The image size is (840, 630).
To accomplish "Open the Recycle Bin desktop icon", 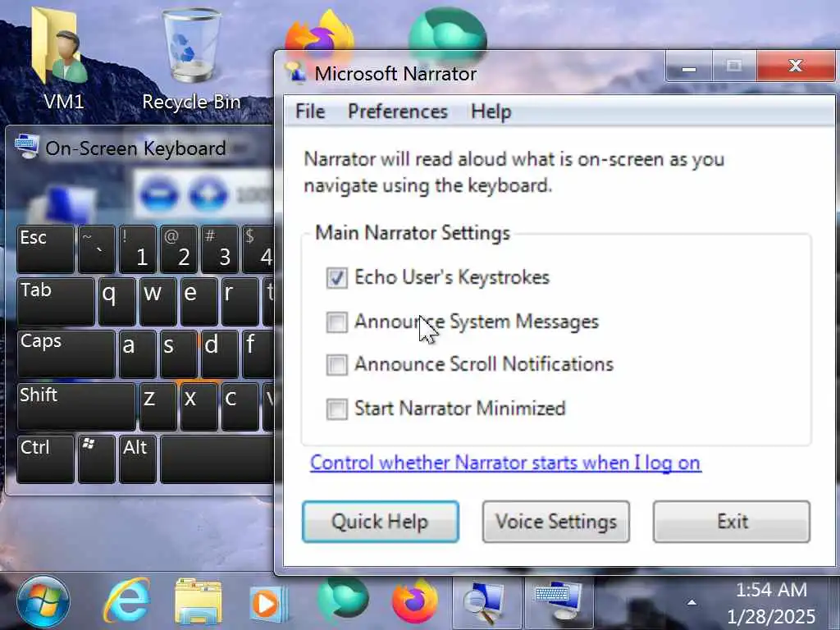I will pos(191,59).
